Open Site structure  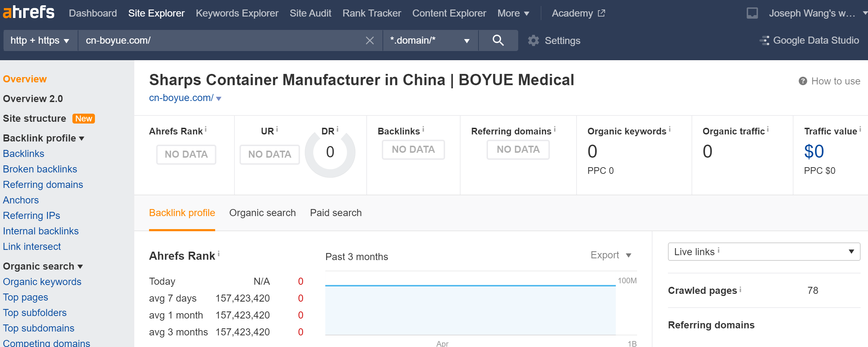point(34,118)
